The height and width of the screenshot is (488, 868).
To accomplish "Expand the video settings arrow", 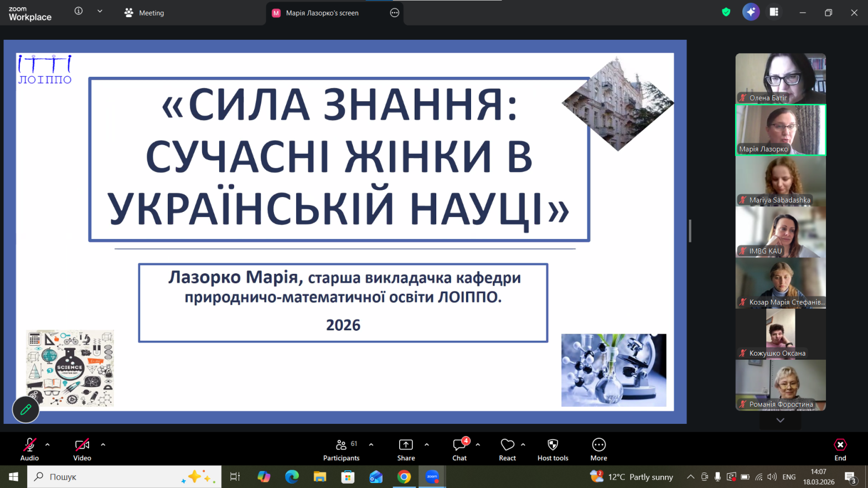I will coord(103,444).
